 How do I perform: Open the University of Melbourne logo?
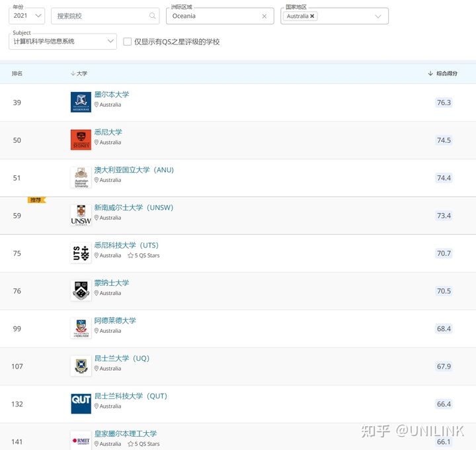click(x=81, y=102)
